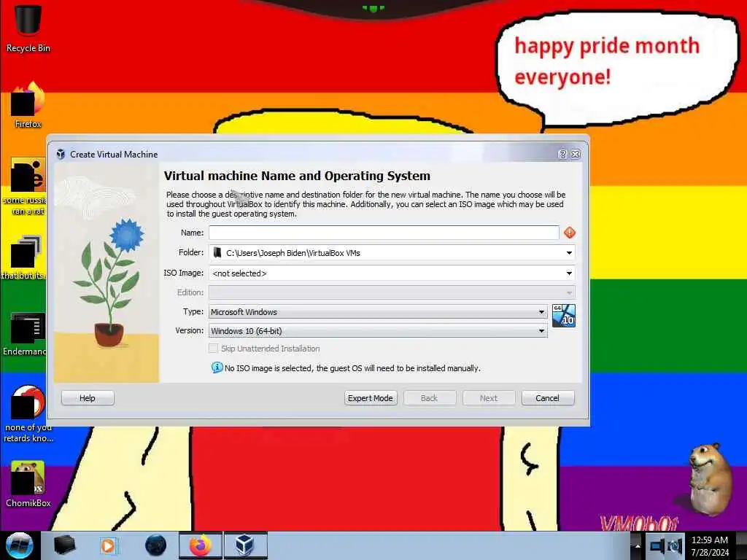Click the network tray icon
Viewport: 747px width, 560px height.
pos(657,546)
